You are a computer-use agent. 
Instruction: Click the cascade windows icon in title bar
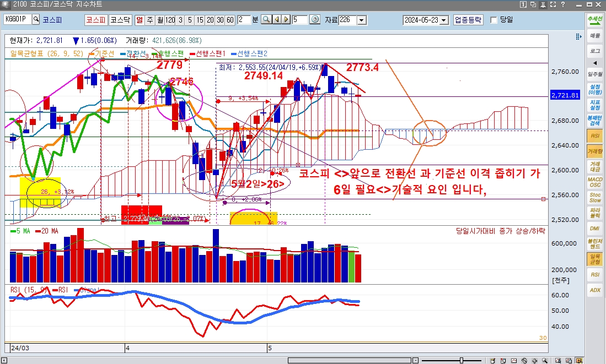click(533, 4)
